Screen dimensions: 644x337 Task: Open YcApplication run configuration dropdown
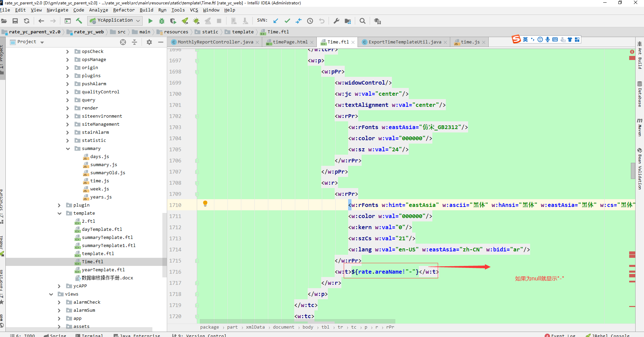tap(115, 21)
